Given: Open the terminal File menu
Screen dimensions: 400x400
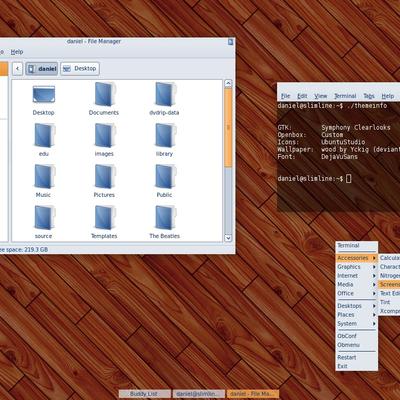Looking at the screenshot, I should (x=285, y=96).
